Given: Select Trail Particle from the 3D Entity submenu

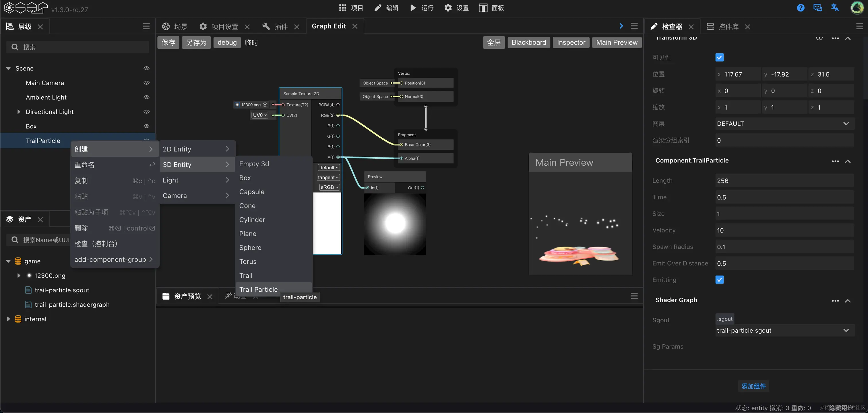Looking at the screenshot, I should 258,289.
